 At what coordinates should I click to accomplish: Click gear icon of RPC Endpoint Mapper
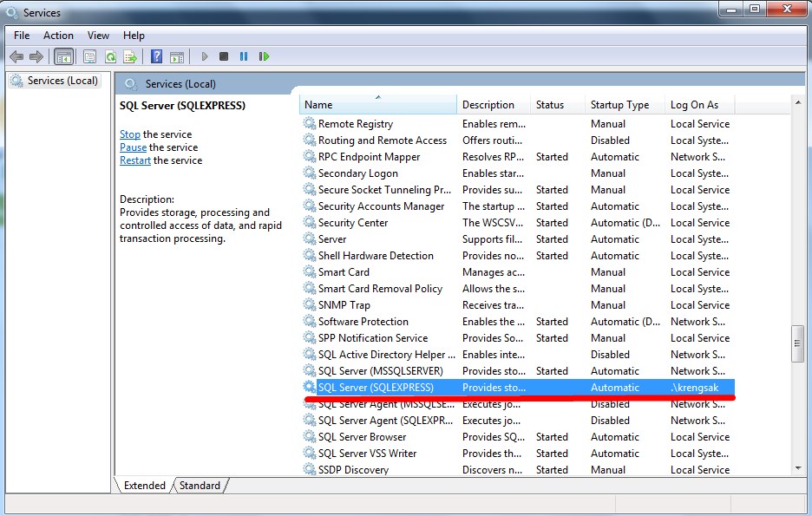point(309,156)
